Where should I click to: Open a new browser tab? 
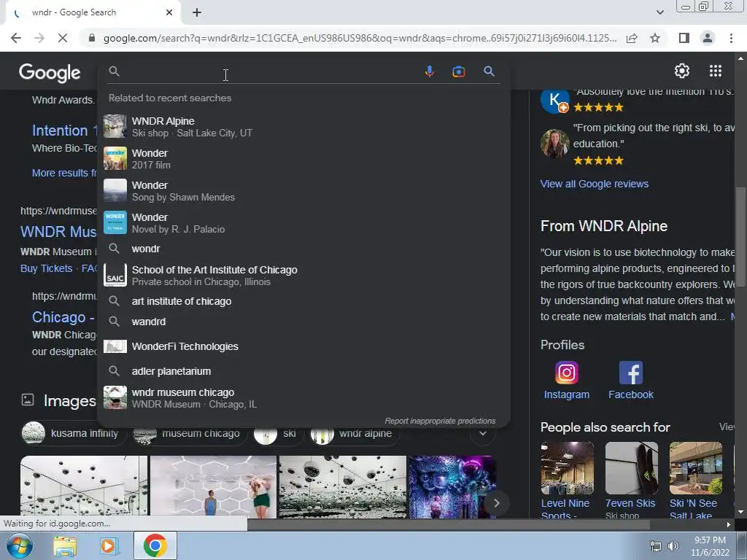point(197,13)
